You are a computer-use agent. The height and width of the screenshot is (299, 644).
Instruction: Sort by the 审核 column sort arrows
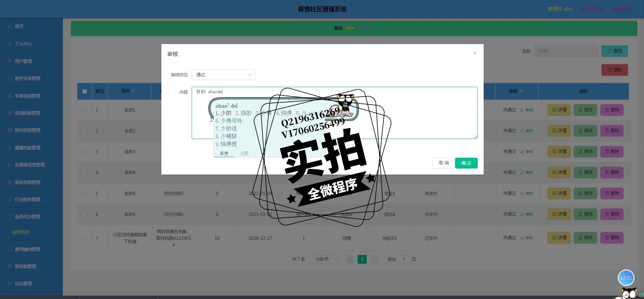521,91
